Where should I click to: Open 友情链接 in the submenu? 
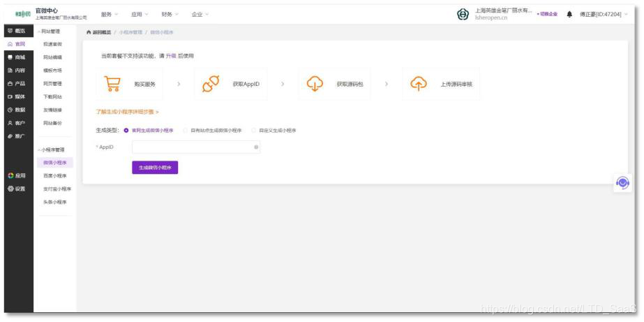coord(52,110)
